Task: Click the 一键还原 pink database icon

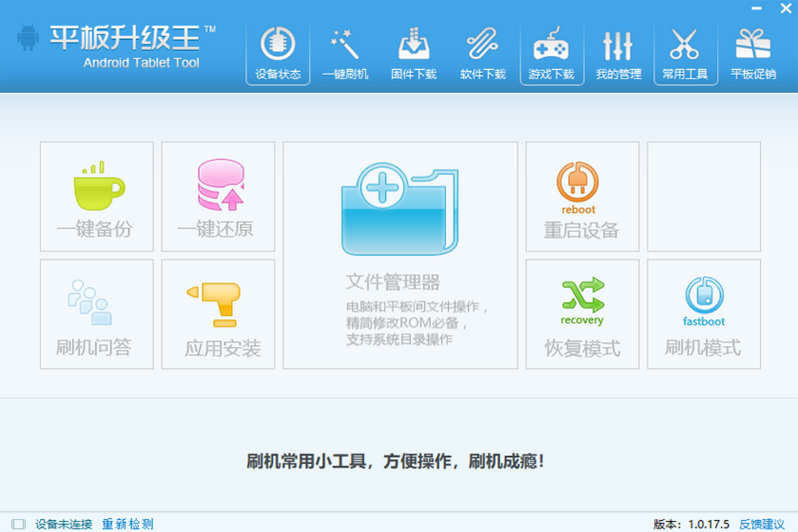Action: tap(221, 186)
